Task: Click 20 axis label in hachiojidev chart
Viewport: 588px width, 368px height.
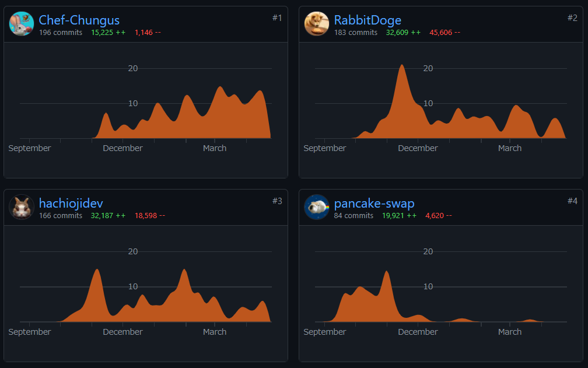Action: [133, 251]
